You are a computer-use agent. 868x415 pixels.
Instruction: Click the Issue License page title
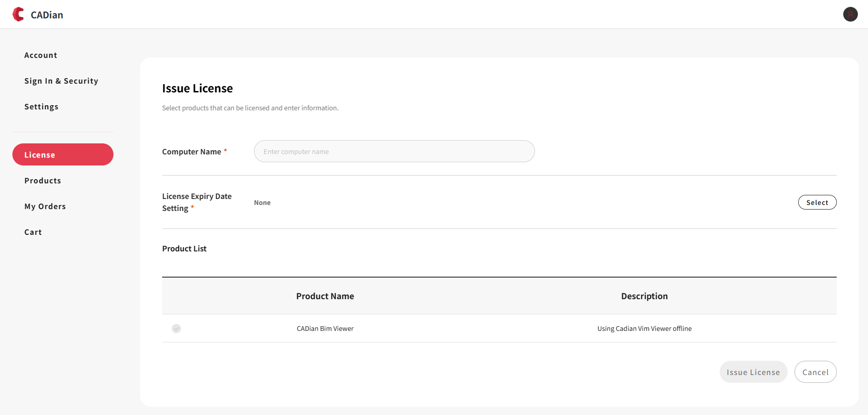[x=197, y=88]
